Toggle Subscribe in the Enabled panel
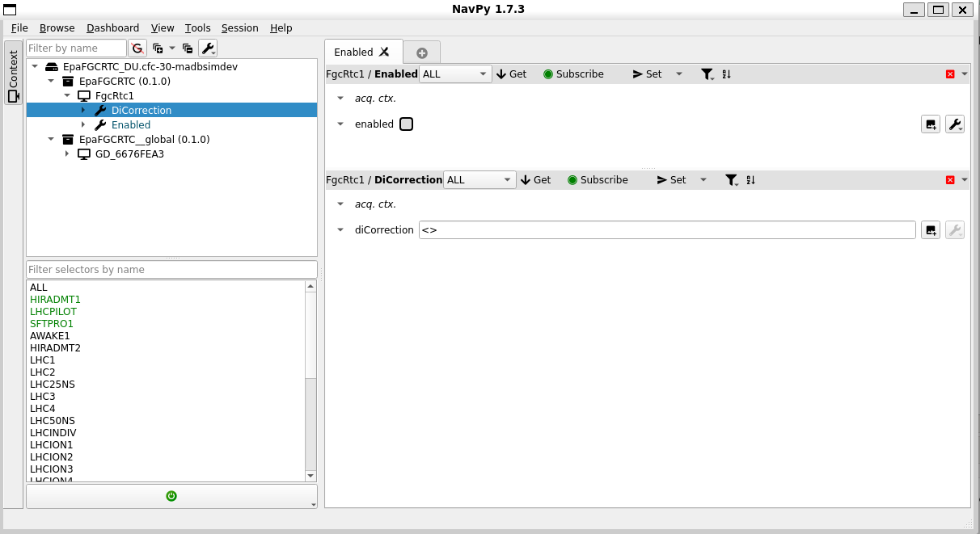The height and width of the screenshot is (534, 980). 572,74
